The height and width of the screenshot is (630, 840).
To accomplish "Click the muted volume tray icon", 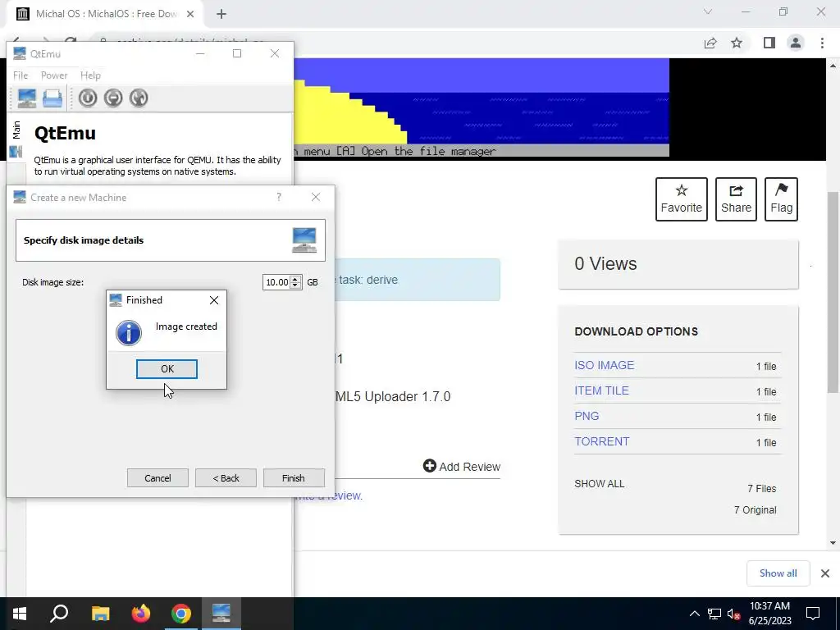I will click(733, 614).
